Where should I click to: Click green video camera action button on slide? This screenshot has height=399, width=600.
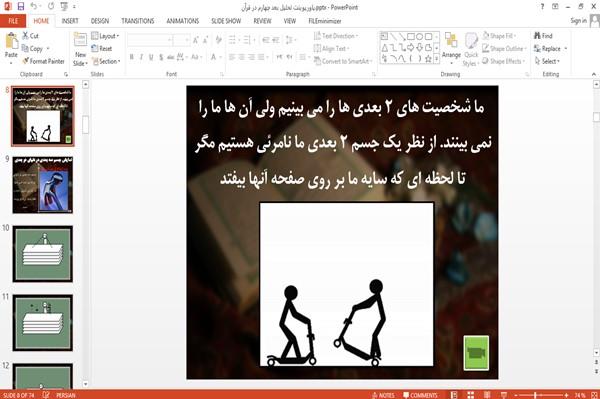click(476, 353)
